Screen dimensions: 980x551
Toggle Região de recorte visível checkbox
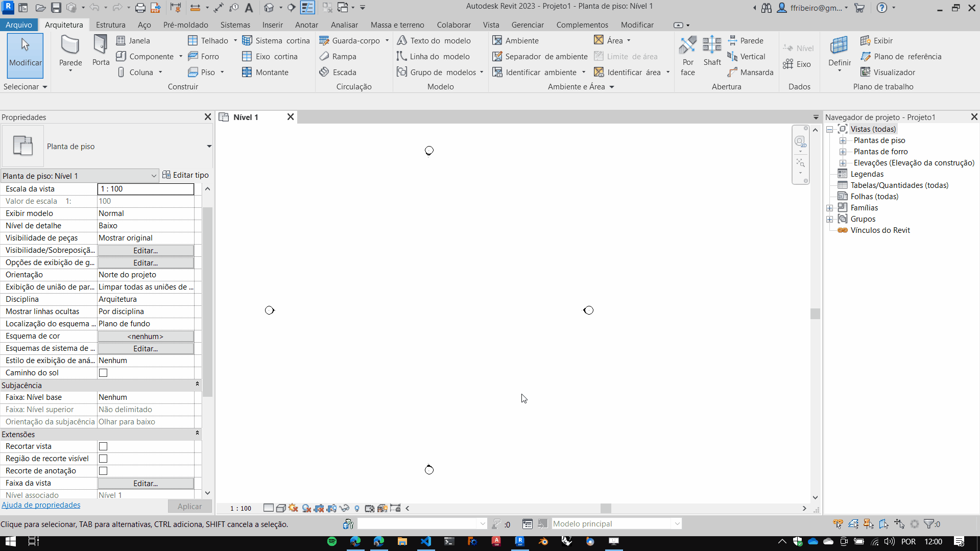click(103, 459)
